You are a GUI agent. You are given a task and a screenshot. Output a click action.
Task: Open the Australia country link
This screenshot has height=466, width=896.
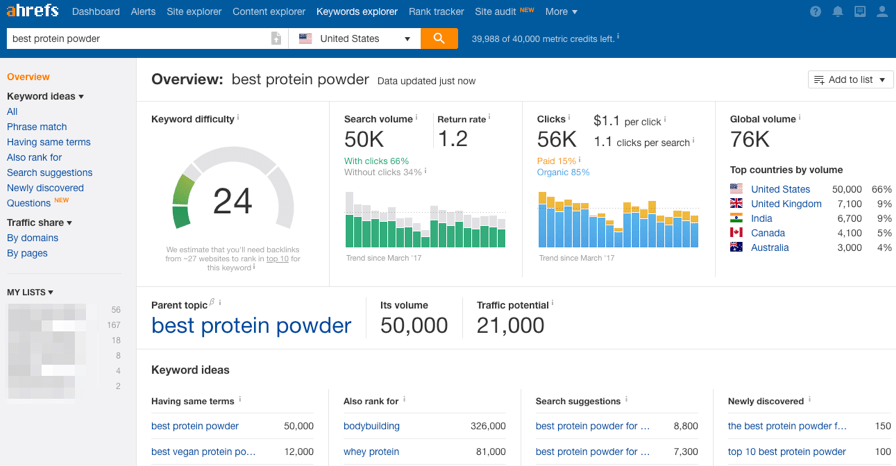(770, 247)
